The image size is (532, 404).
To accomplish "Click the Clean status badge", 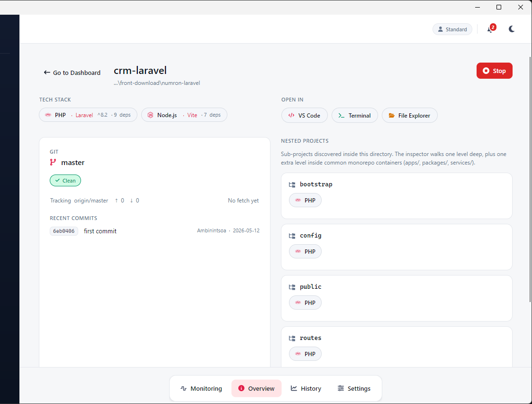I will tap(65, 181).
